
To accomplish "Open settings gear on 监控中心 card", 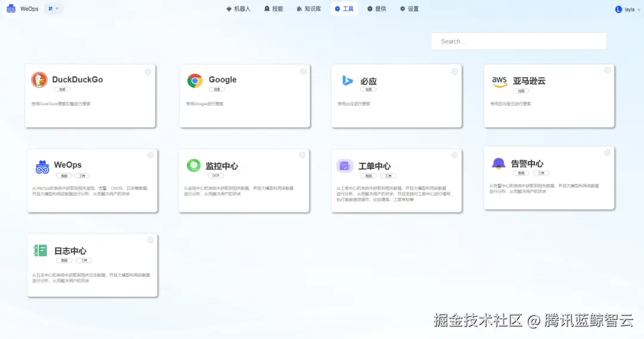I will point(302,155).
